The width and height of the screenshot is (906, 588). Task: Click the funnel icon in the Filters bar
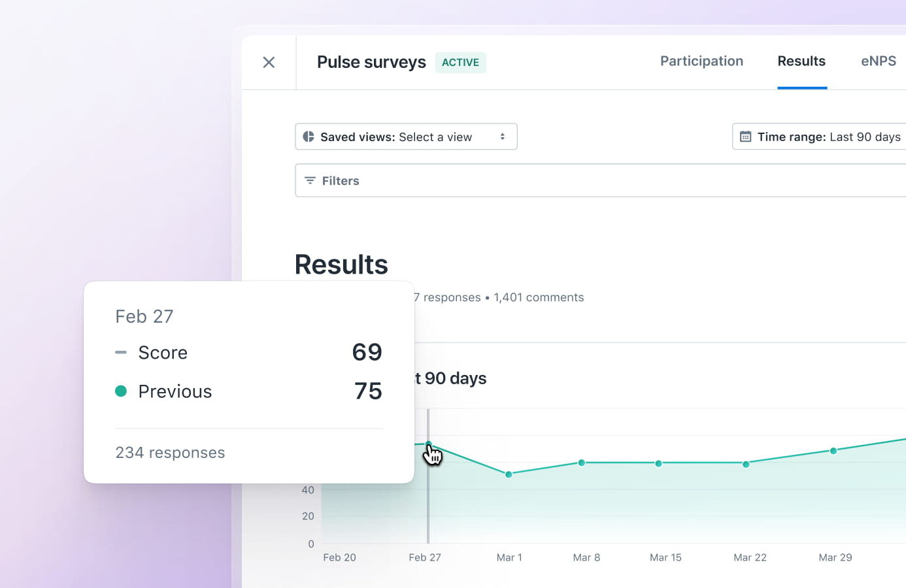point(309,180)
